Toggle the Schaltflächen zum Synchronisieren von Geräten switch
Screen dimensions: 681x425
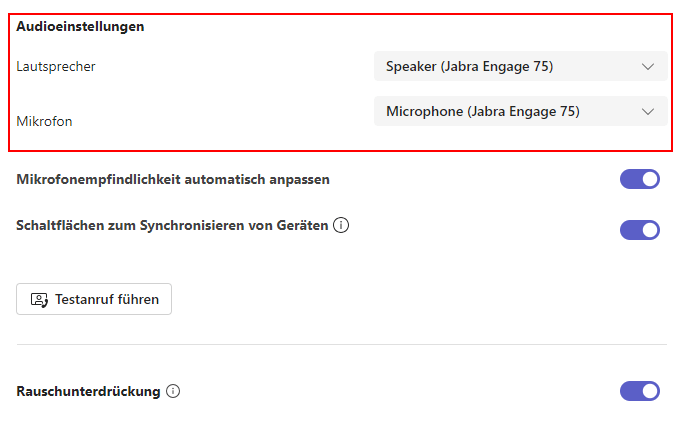point(640,230)
